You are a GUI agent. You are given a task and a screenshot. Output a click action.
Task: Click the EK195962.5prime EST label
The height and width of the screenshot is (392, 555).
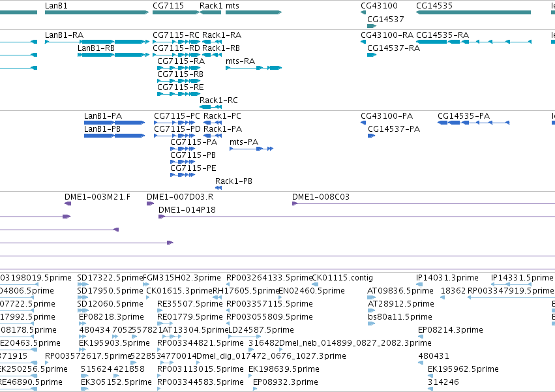(463, 369)
